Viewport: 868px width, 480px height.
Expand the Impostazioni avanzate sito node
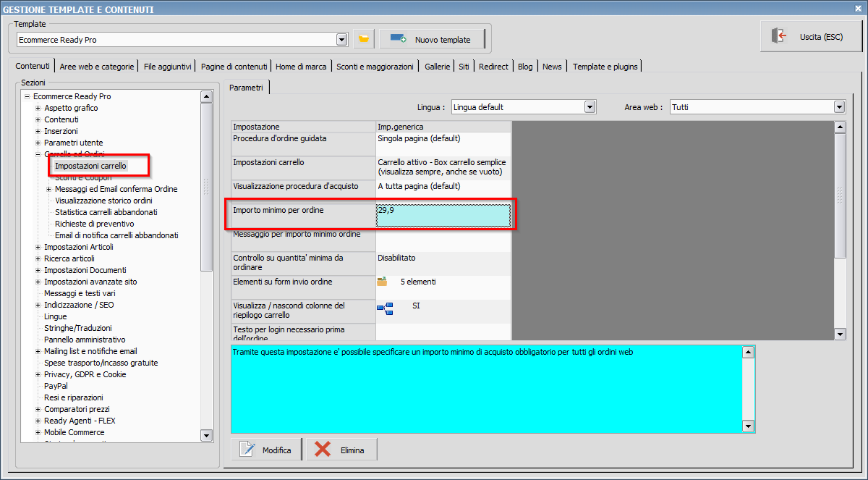click(x=38, y=282)
